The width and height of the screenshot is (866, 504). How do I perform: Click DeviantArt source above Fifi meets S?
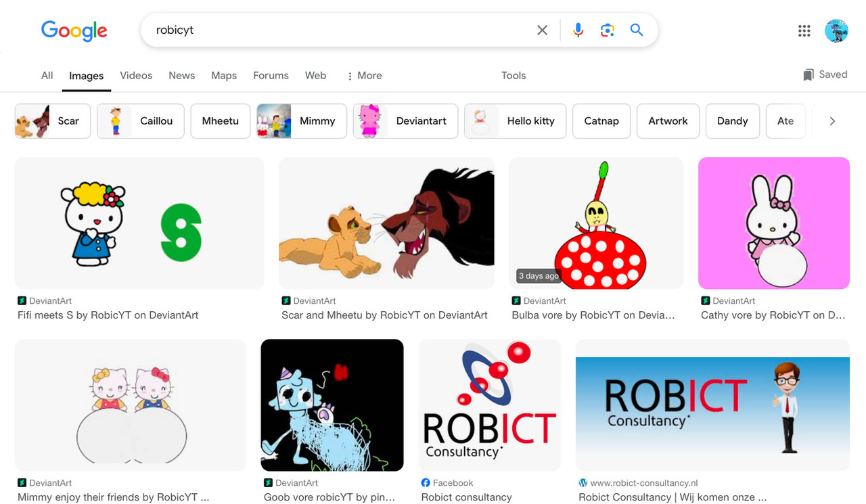[45, 301]
